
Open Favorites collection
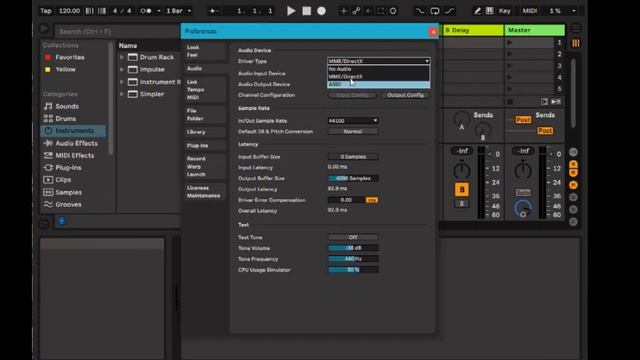pos(70,58)
